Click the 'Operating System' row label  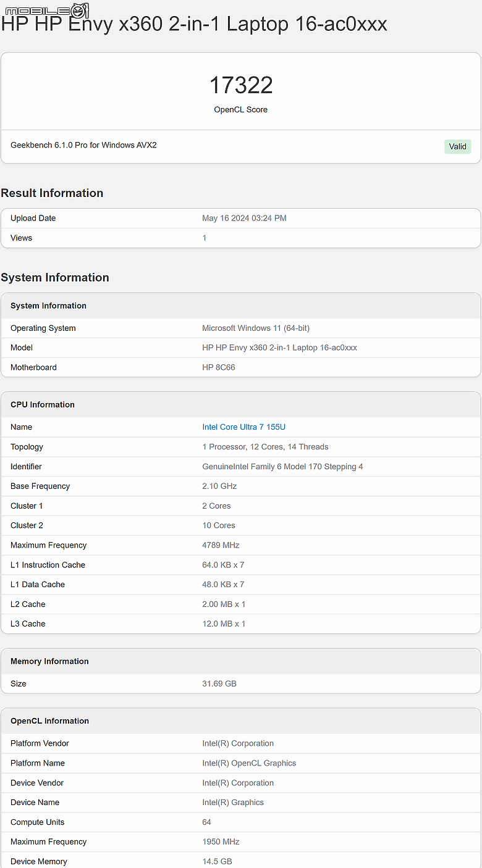43,328
